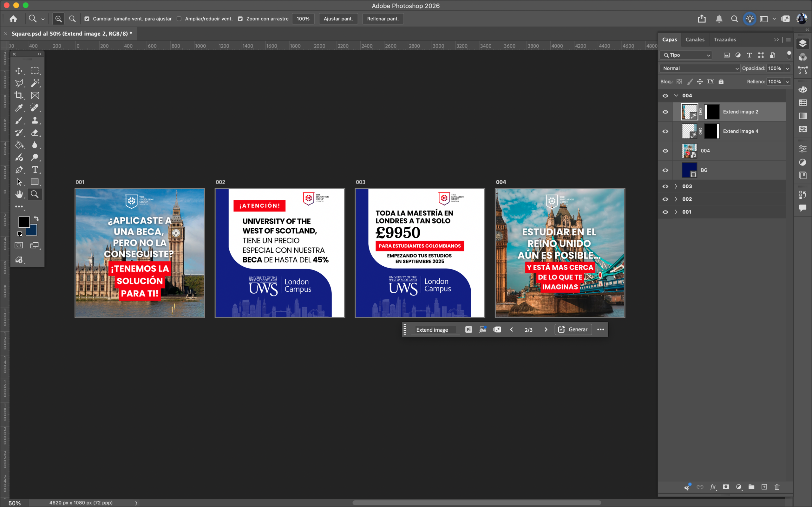Select the Type tool
Viewport: 812px width, 507px height.
coord(35,170)
